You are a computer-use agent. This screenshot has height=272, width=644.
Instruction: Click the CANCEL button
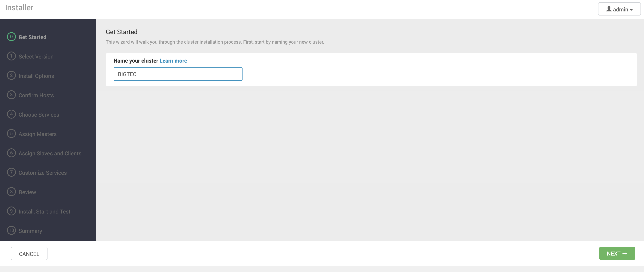click(29, 254)
